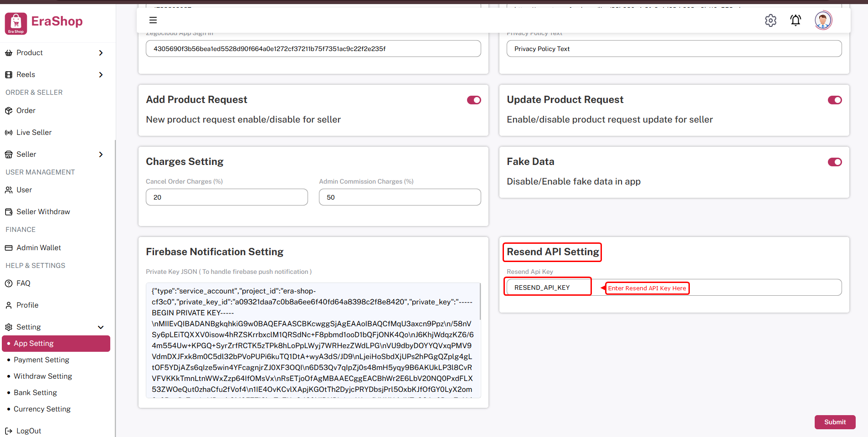This screenshot has height=437, width=868.
Task: Collapse the Setting sidebar menu
Action: [x=101, y=327]
